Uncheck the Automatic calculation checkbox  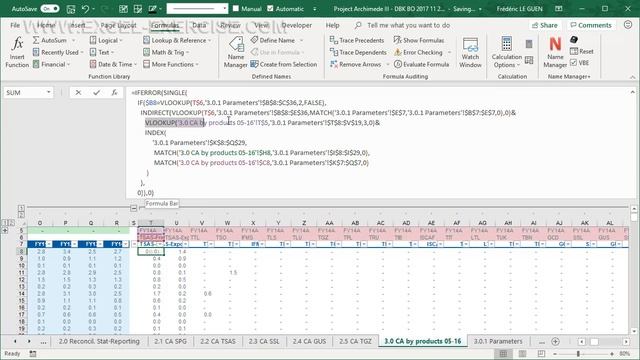(270, 8)
